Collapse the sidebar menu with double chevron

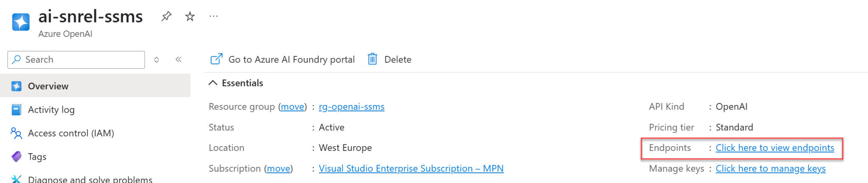(x=178, y=59)
